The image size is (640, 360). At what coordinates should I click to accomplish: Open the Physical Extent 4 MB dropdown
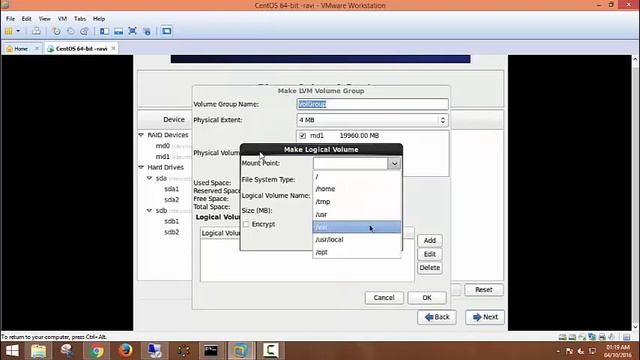[372, 120]
